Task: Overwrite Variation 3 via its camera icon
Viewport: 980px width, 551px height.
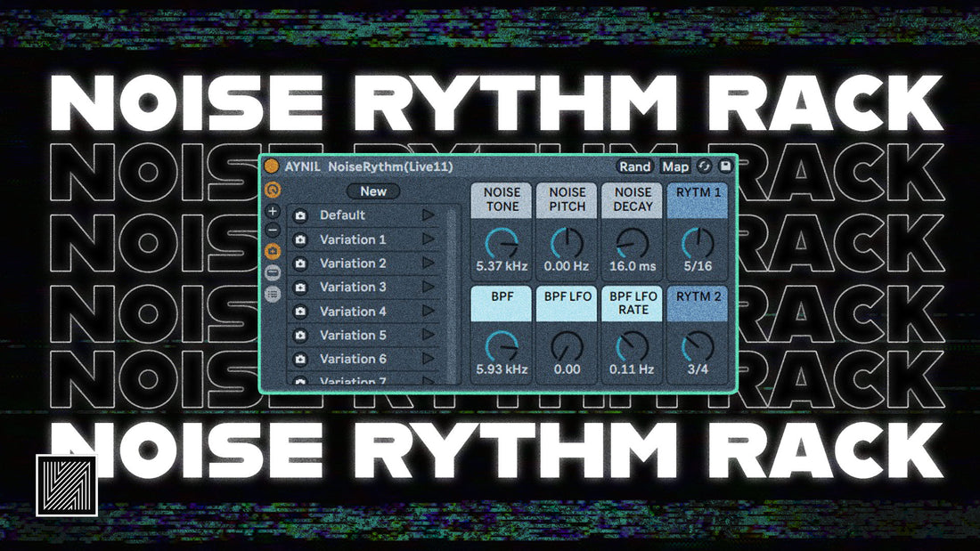Action: [300, 288]
